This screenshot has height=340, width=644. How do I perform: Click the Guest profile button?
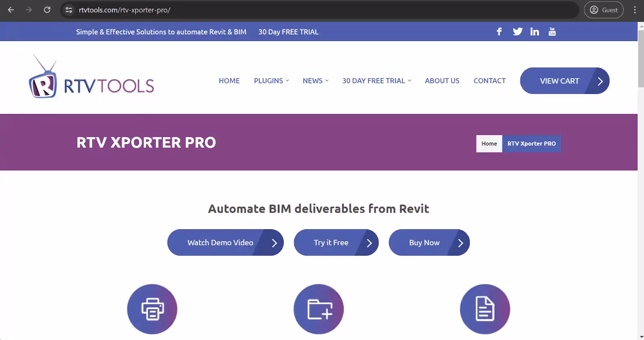[604, 10]
